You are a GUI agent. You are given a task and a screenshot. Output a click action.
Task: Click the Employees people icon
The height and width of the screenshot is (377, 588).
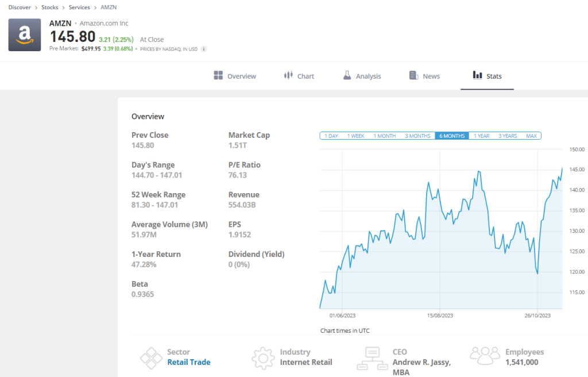(x=485, y=355)
